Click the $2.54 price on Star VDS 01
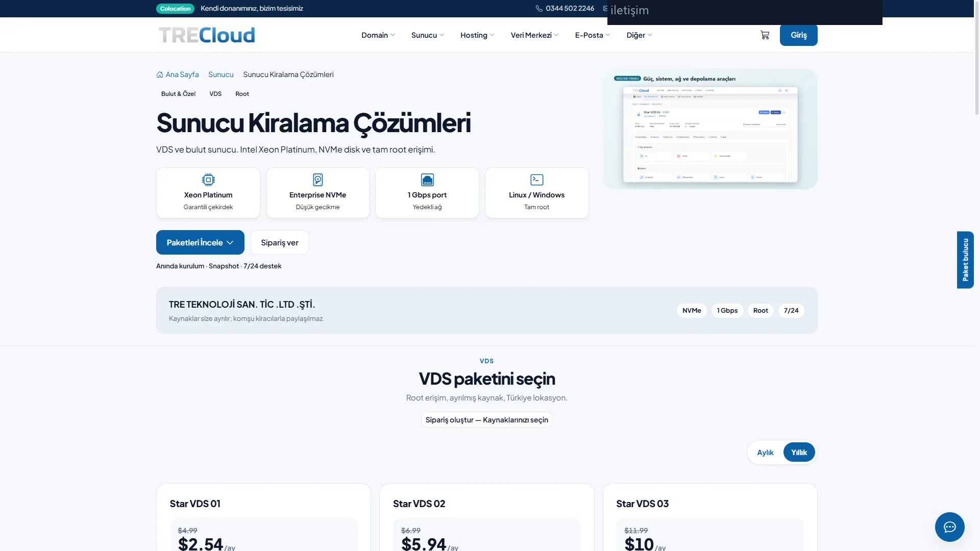 coord(200,544)
